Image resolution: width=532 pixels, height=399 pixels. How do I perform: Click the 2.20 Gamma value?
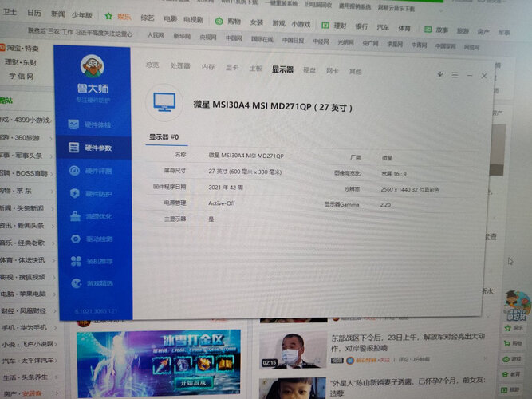385,205
